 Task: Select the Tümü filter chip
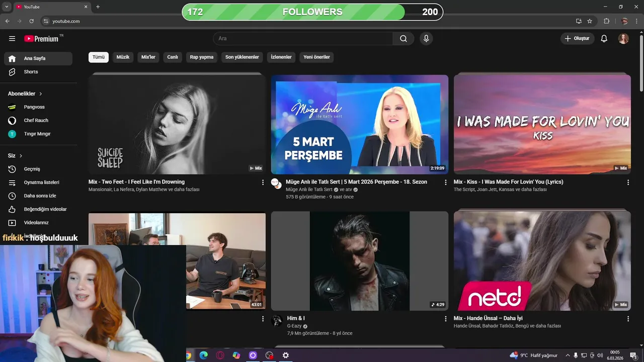(x=99, y=57)
